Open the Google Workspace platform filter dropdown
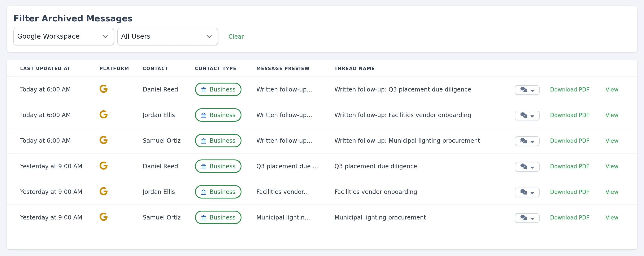The image size is (644, 256). [x=64, y=37]
